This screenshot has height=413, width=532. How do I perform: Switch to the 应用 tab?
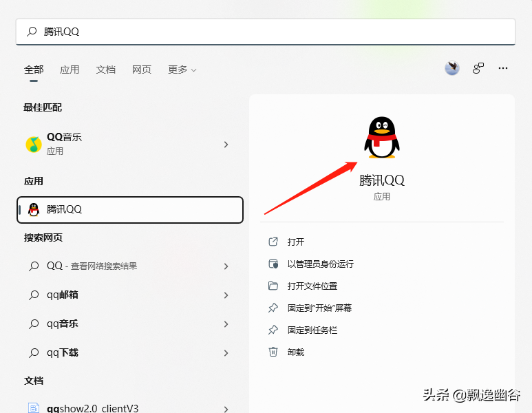tap(70, 70)
